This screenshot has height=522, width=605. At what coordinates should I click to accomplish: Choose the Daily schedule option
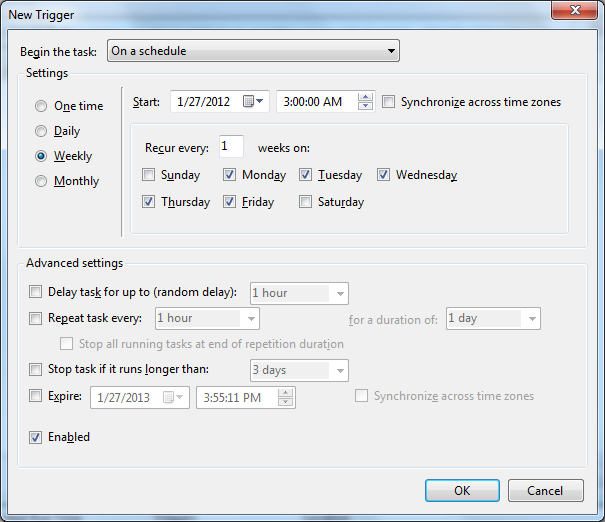[x=41, y=131]
